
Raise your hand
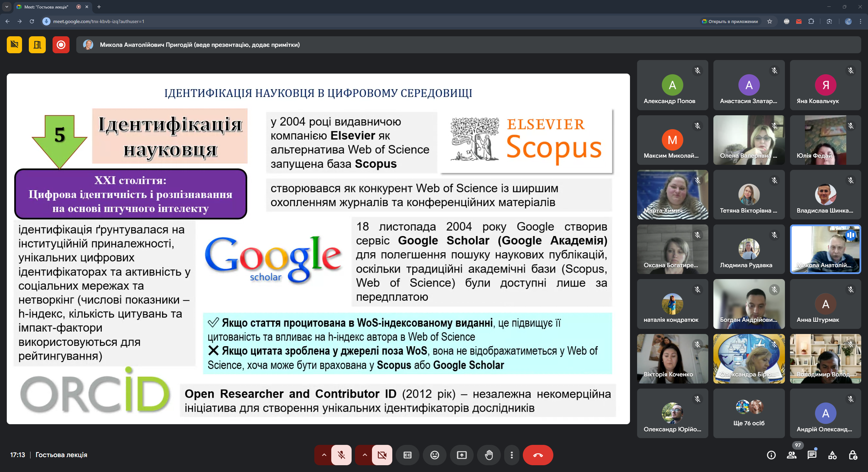pos(489,455)
